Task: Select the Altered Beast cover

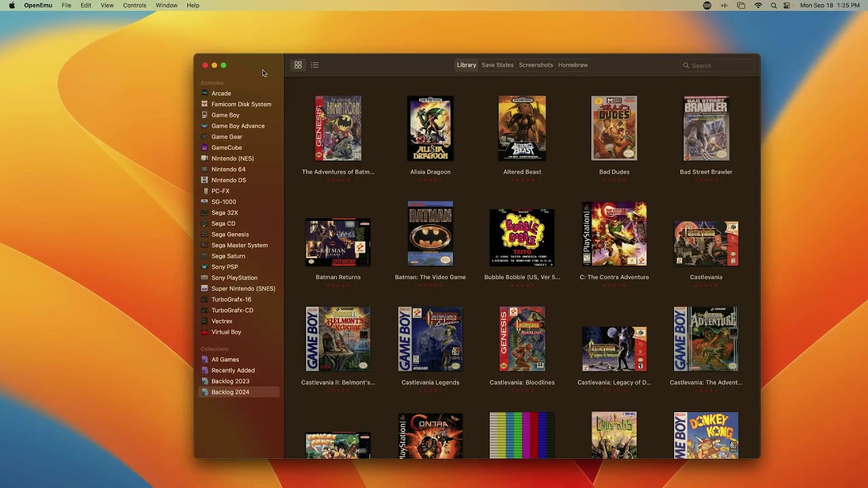Action: [522, 128]
